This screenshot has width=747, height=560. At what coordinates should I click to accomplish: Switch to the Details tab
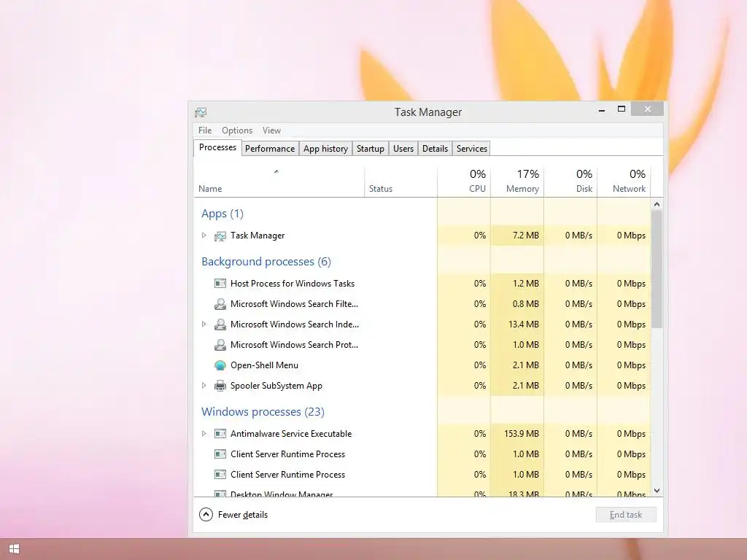pos(435,149)
